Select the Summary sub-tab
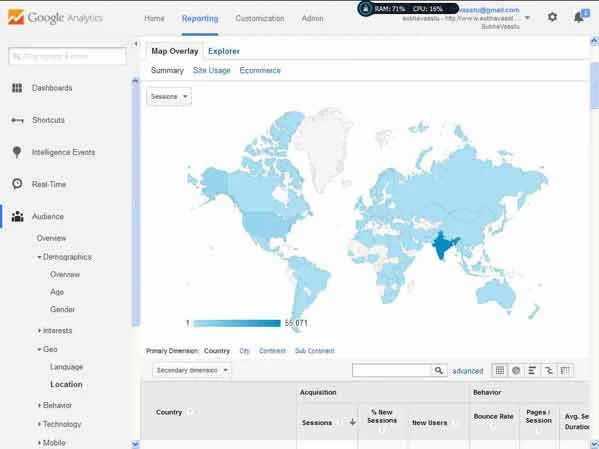Image resolution: width=599 pixels, height=449 pixels. [x=167, y=71]
